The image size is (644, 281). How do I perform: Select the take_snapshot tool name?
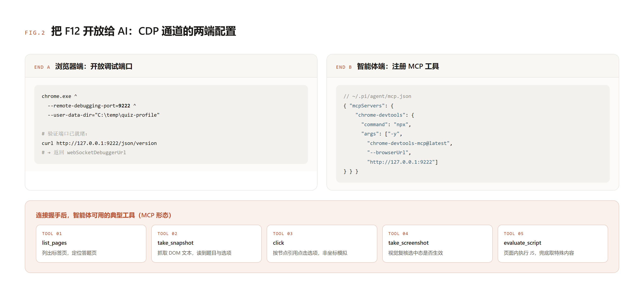pyautogui.click(x=175, y=243)
